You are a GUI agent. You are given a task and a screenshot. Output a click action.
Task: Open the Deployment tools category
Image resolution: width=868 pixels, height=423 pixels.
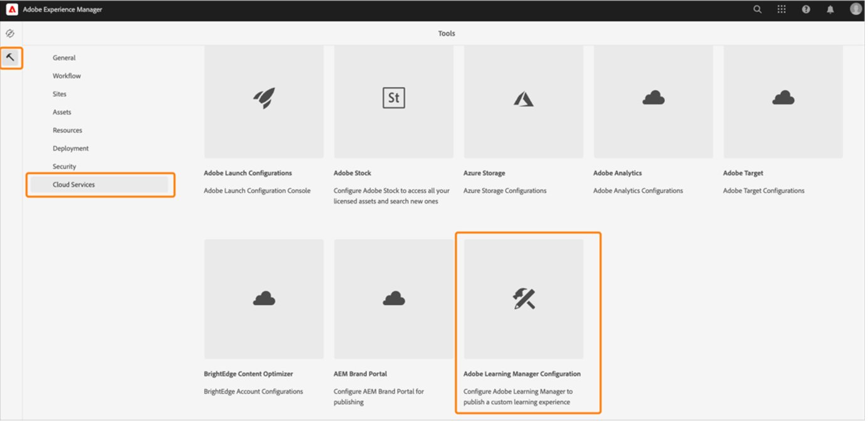(x=71, y=149)
